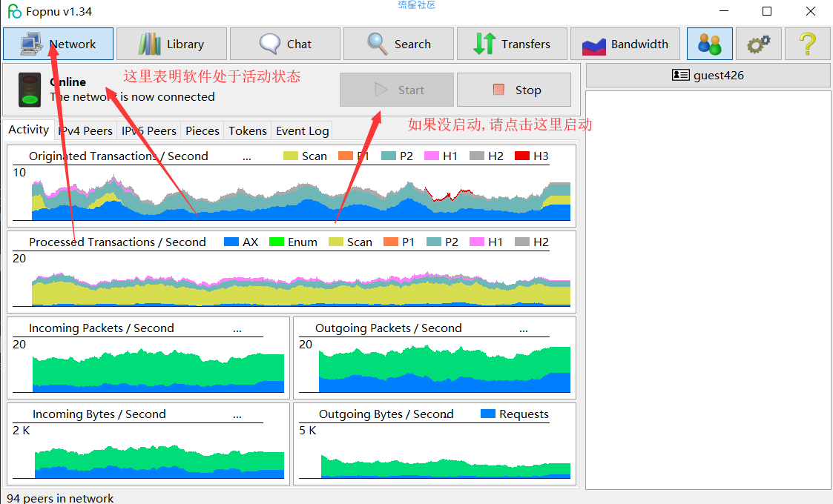The height and width of the screenshot is (504, 833).
Task: Click the '94 peers in network' status text
Action: 60,498
